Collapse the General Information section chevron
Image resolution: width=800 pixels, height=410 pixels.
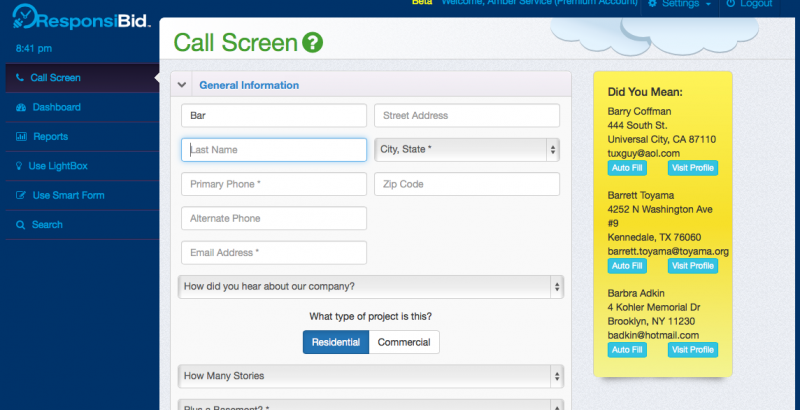coord(182,85)
